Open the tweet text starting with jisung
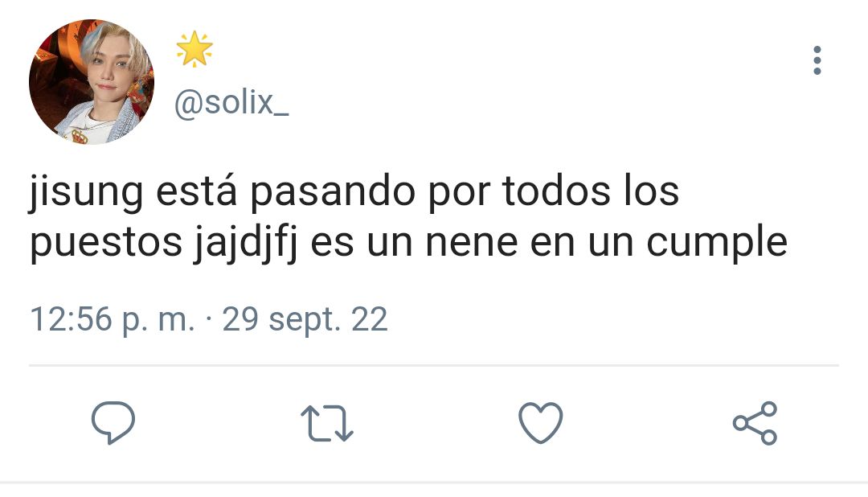The image size is (868, 497). coord(408,217)
